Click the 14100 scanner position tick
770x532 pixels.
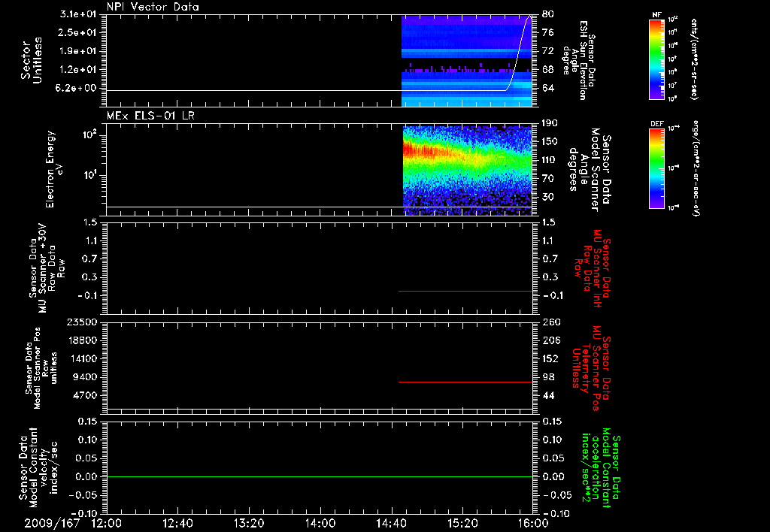coord(82,358)
